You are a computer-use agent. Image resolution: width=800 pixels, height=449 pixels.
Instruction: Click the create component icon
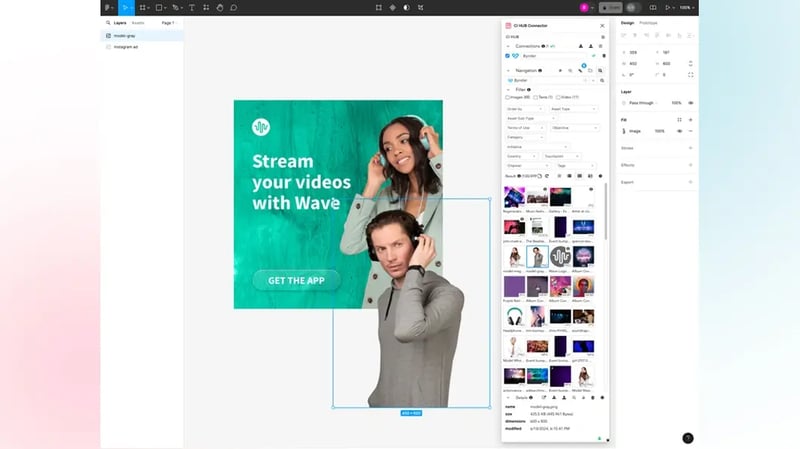(x=392, y=8)
